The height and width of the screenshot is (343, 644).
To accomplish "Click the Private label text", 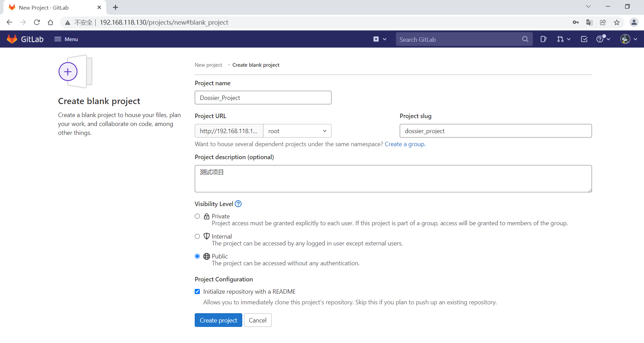I will pos(221,216).
